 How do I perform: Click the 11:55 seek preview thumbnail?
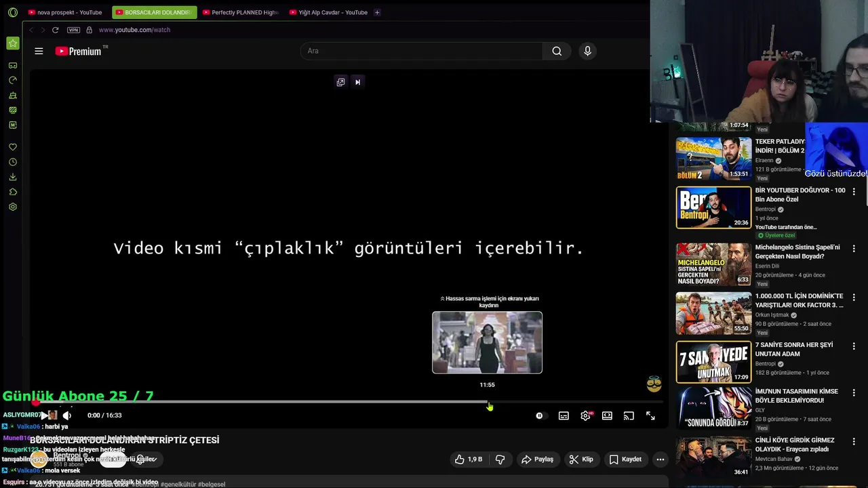tap(487, 342)
